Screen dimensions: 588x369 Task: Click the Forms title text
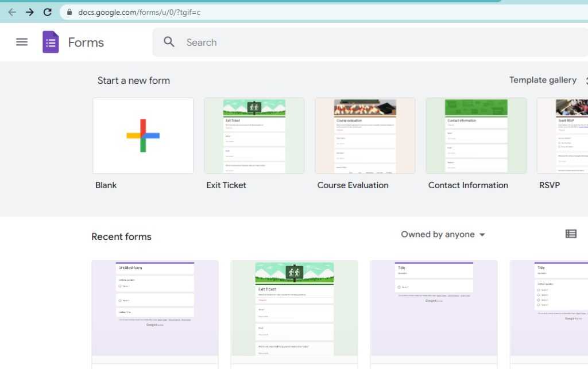pyautogui.click(x=86, y=42)
